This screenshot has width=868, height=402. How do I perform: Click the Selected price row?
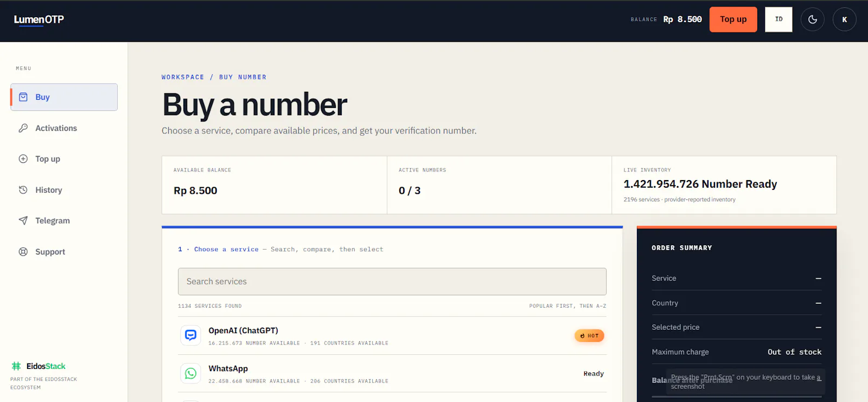737,327
